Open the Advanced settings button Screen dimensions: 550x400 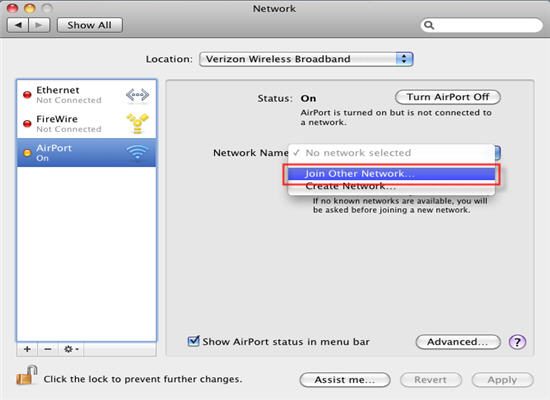pyautogui.click(x=458, y=342)
